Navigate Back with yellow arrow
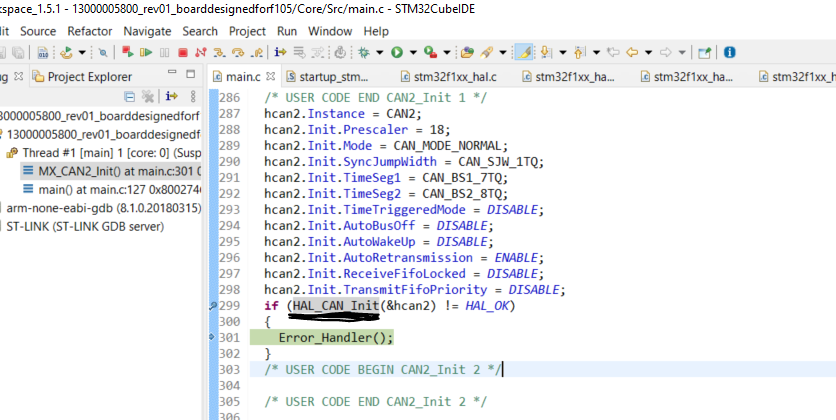The image size is (836, 420). pos(632,52)
